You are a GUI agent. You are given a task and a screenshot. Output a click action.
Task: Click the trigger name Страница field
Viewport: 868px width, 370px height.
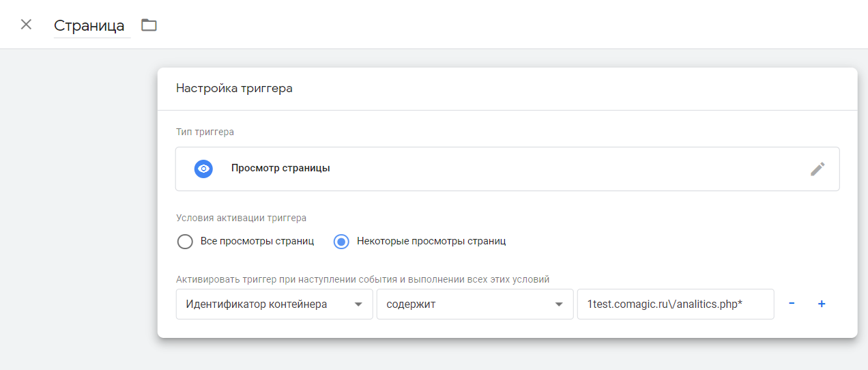92,26
